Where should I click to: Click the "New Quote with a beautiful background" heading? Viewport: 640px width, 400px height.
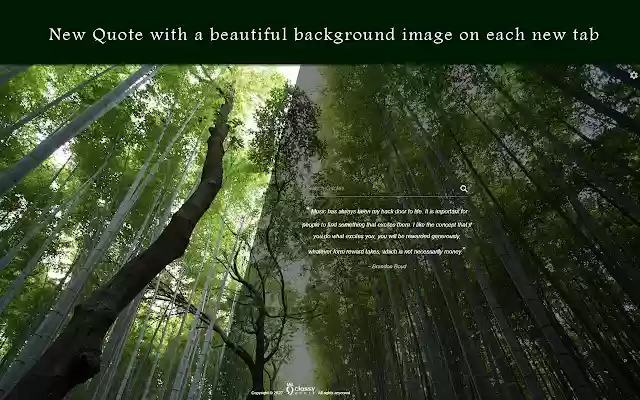(324, 34)
